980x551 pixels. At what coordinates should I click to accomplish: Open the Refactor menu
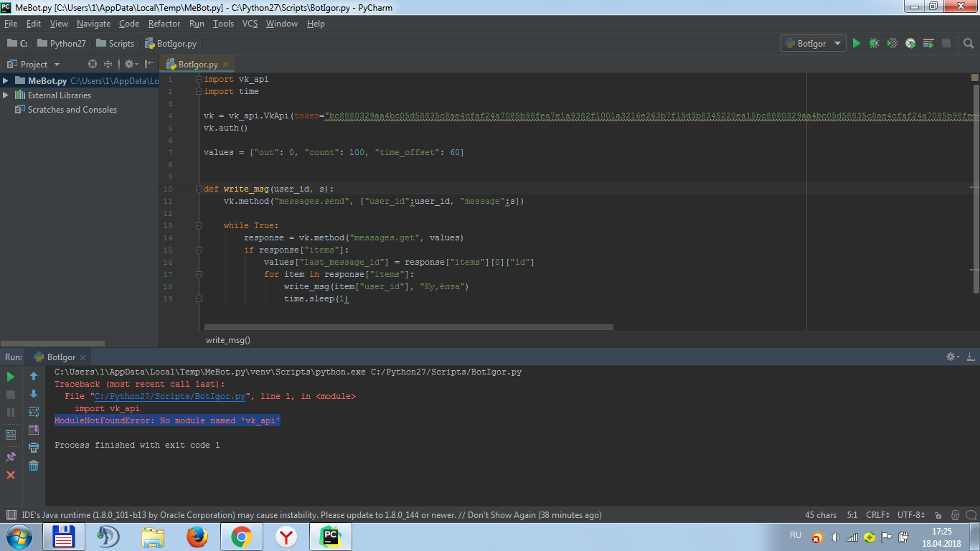click(x=164, y=24)
